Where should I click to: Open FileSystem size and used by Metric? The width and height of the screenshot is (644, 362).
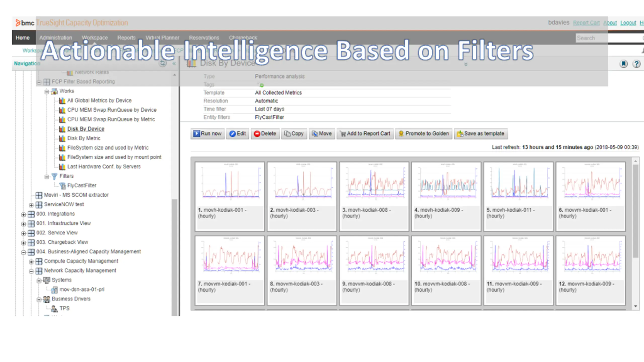pos(108,148)
